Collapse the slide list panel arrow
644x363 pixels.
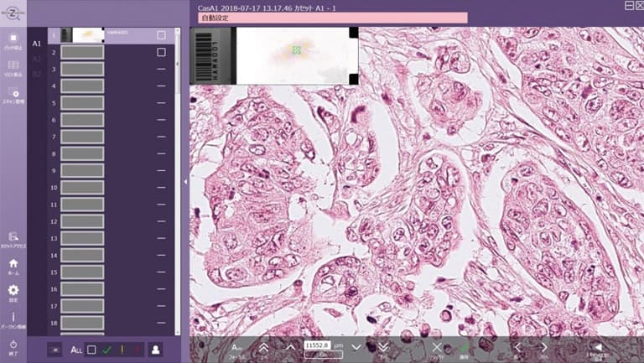click(184, 181)
